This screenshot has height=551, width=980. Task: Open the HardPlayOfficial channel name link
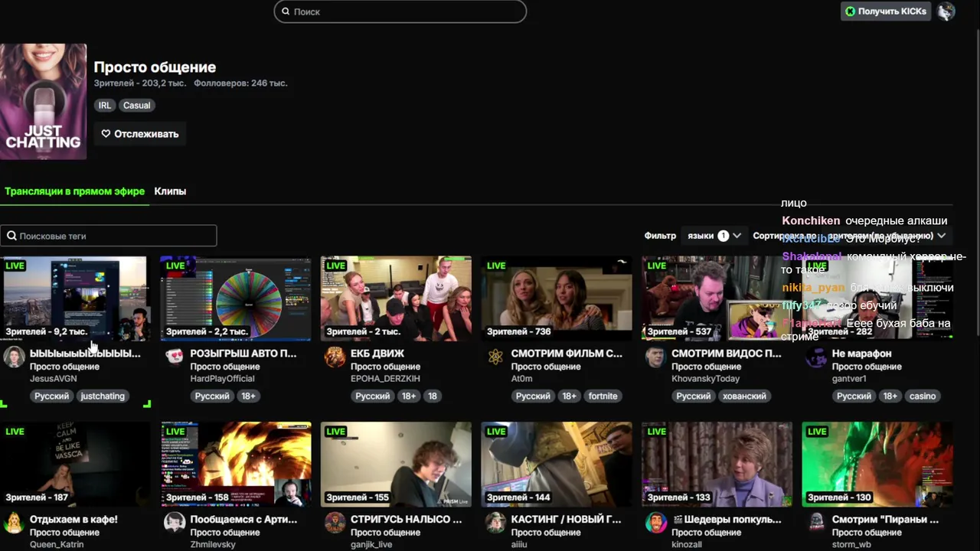223,379
